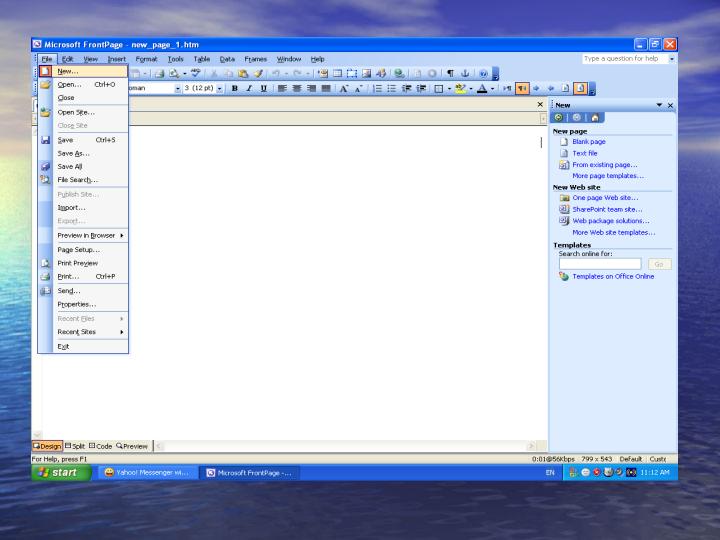Image resolution: width=720 pixels, height=540 pixels.
Task: Apply Underline formatting
Action: click(264, 88)
